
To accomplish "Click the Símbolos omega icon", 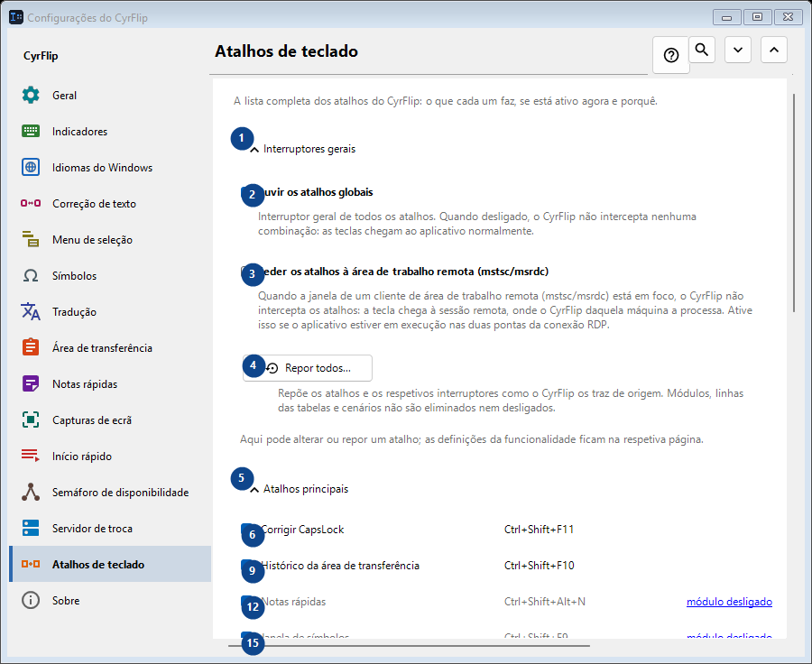I will click(31, 275).
